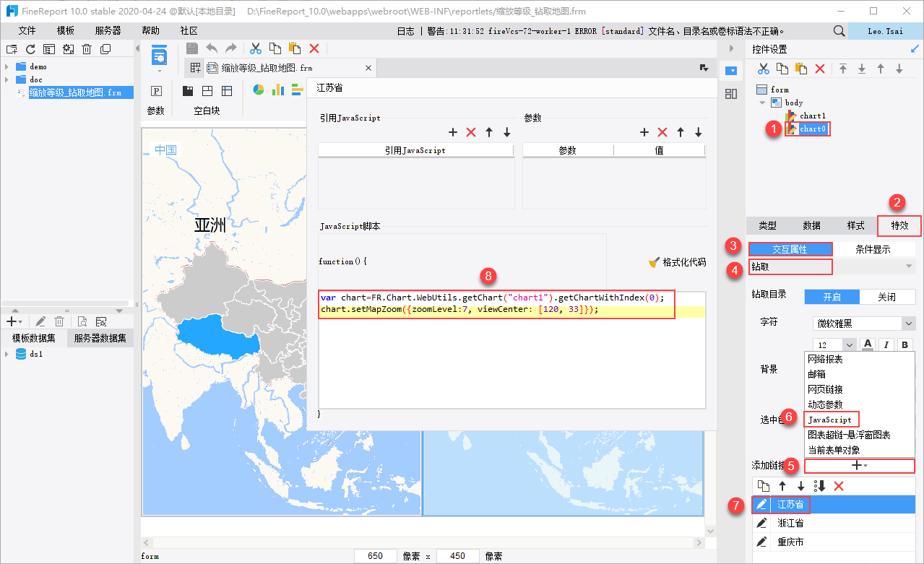Click the format code broom button
924x564 pixels.
coord(677,262)
